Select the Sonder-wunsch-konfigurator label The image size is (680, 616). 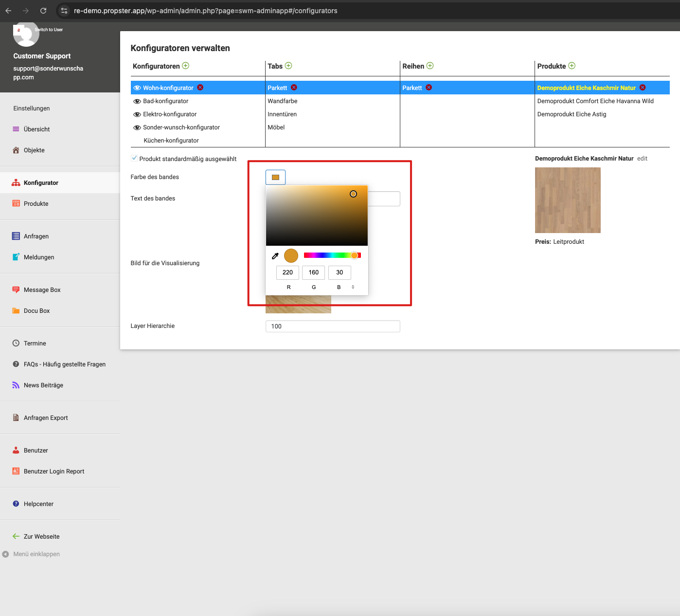click(181, 127)
